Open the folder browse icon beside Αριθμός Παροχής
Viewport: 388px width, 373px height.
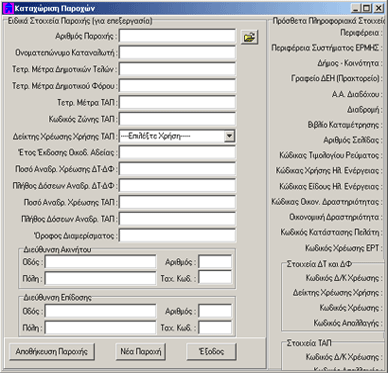click(250, 38)
